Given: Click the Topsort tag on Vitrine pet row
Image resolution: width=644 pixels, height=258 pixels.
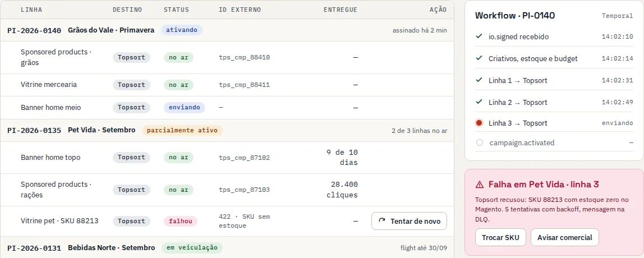Looking at the screenshot, I should tap(131, 221).
